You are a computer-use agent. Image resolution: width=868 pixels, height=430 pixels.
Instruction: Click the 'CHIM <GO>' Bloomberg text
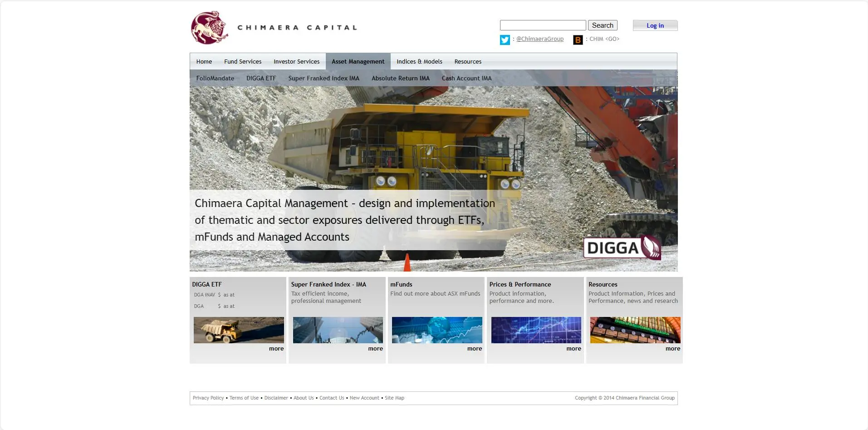coord(604,39)
